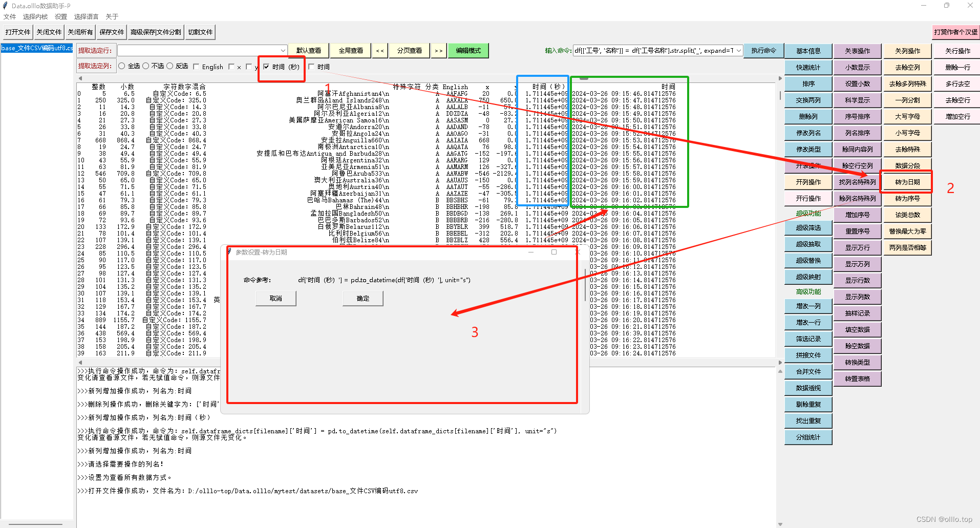Click the 转置表格 button
Viewport: 980px width, 528px height.
click(x=858, y=378)
